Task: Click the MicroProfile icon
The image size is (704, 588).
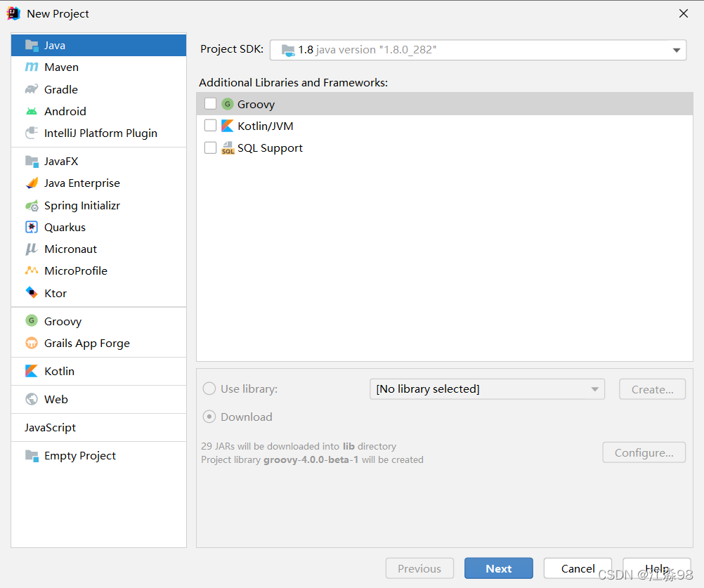Action: point(32,270)
